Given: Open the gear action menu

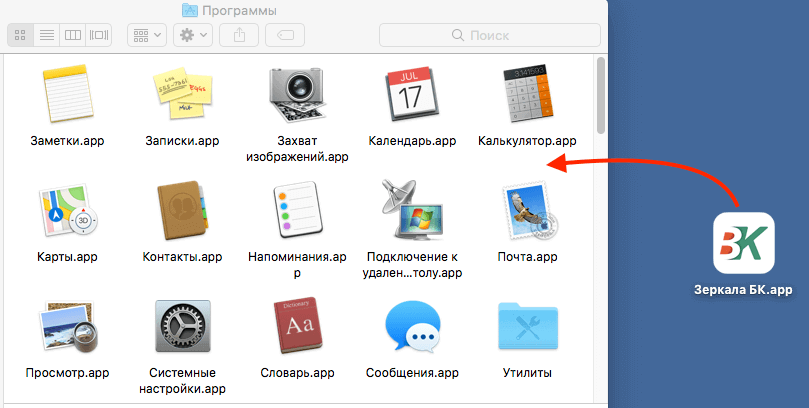Looking at the screenshot, I should pyautogui.click(x=193, y=35).
